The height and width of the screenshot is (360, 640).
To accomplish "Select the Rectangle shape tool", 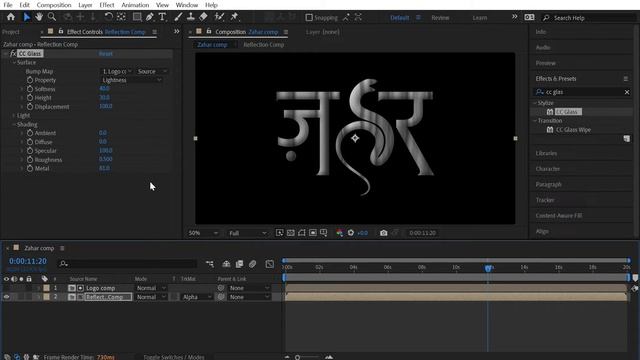I will coord(137,17).
